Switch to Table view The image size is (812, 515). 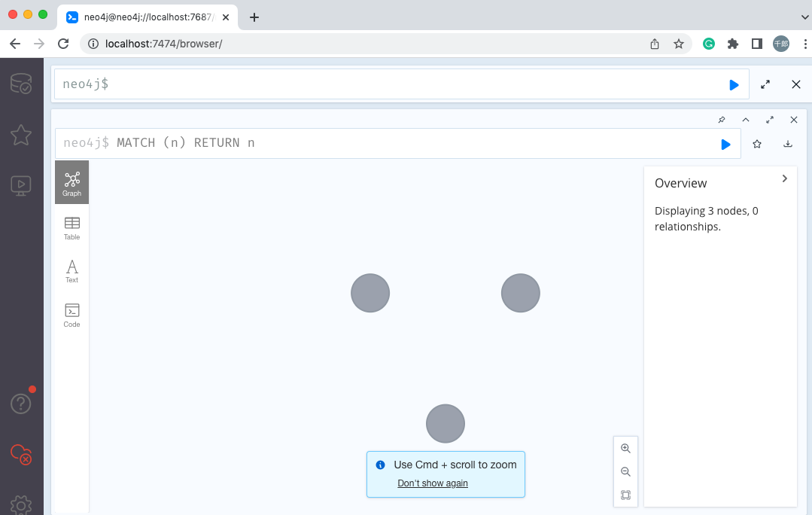[72, 228]
